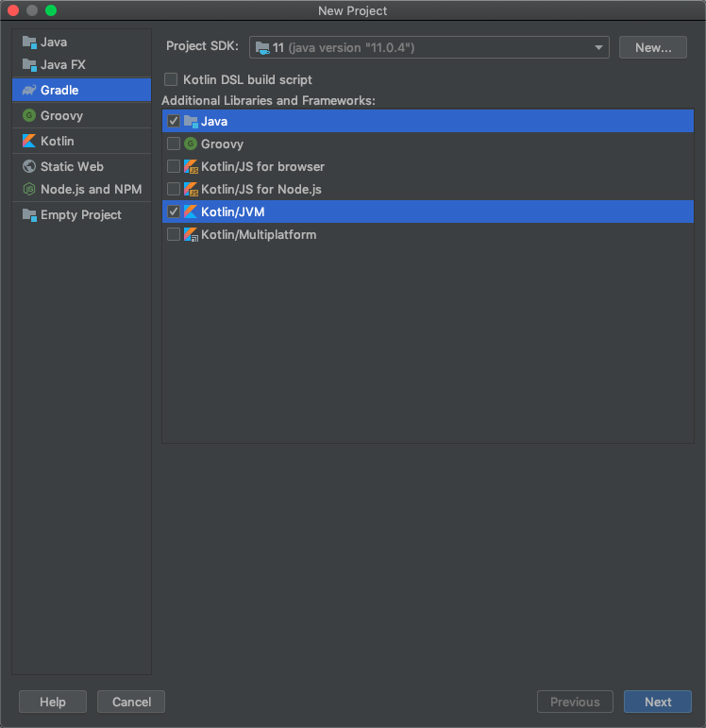Click the green zoom window button
This screenshot has width=706, height=728.
[51, 10]
